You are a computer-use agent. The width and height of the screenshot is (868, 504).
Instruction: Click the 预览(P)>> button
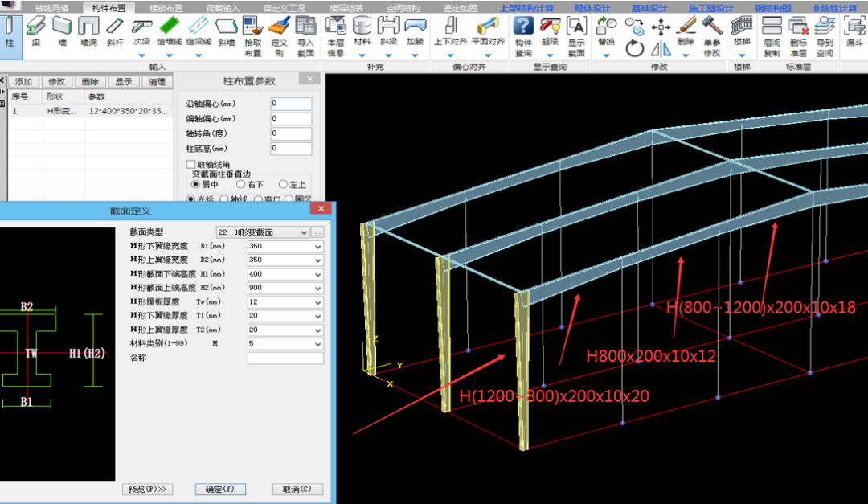pyautogui.click(x=147, y=489)
